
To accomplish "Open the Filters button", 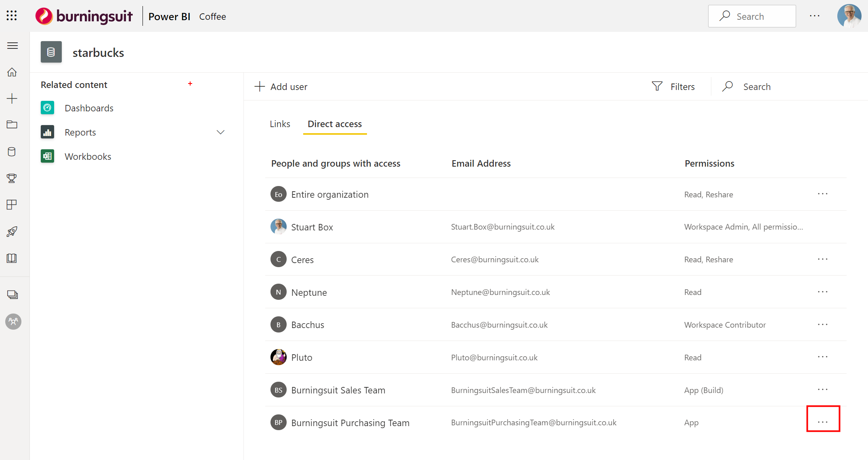I will pyautogui.click(x=673, y=87).
